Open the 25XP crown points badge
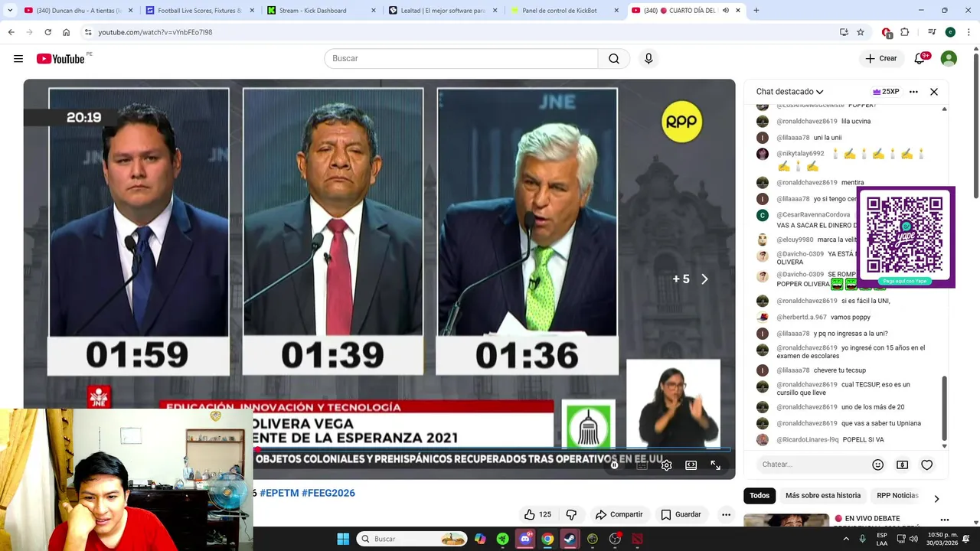 [886, 92]
